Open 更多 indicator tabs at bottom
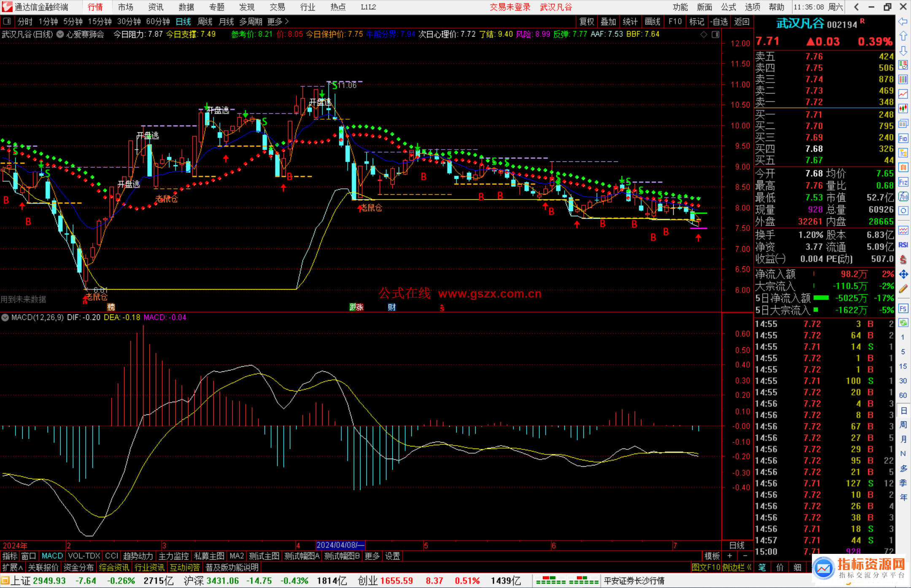 372,556
